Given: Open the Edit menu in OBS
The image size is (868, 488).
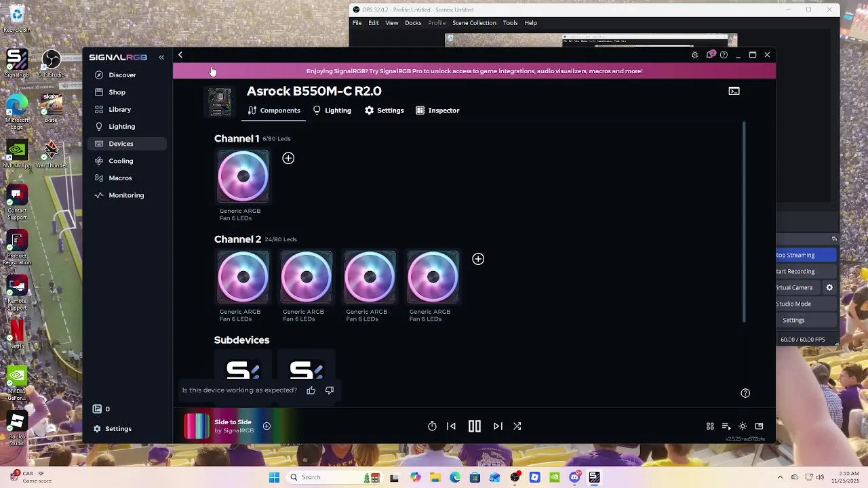Looking at the screenshot, I should (x=374, y=23).
